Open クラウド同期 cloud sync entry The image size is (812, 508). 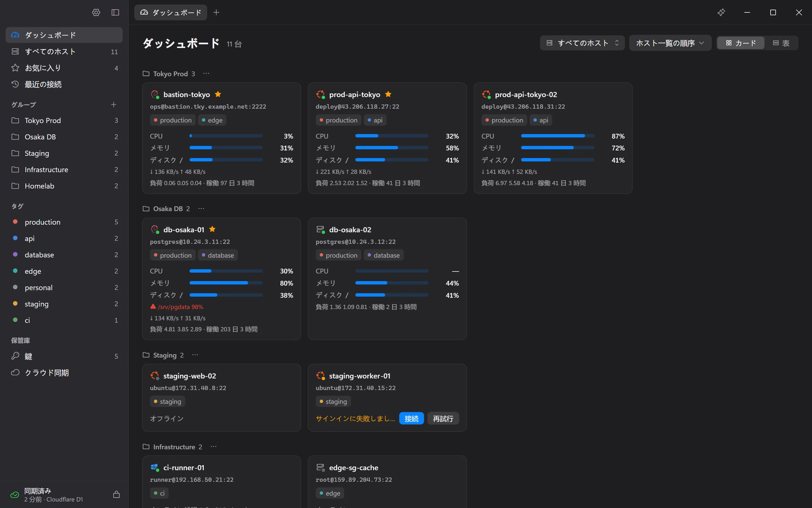point(64,373)
